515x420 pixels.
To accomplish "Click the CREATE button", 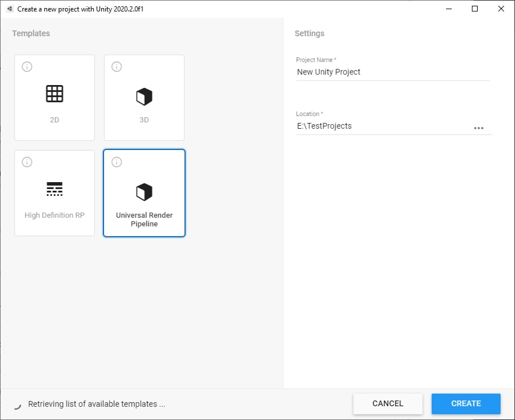I will (466, 403).
